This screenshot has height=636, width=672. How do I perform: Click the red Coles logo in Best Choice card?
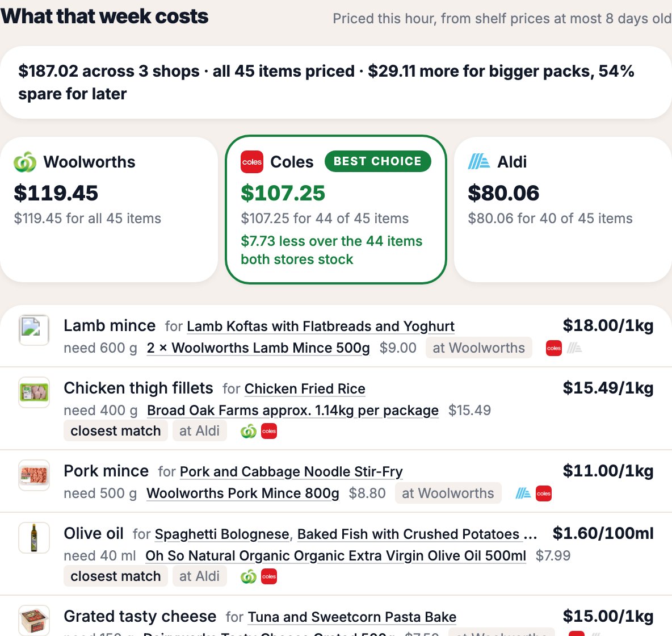tap(252, 162)
